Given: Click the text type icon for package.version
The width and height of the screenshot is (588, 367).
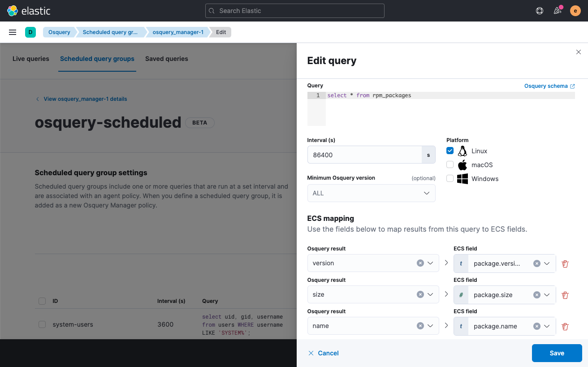Looking at the screenshot, I should click(461, 263).
